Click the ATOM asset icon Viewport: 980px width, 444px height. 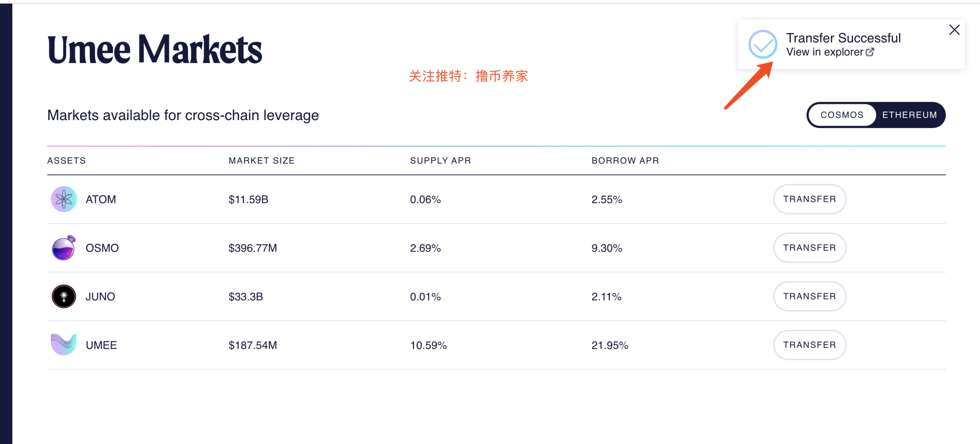(x=64, y=199)
